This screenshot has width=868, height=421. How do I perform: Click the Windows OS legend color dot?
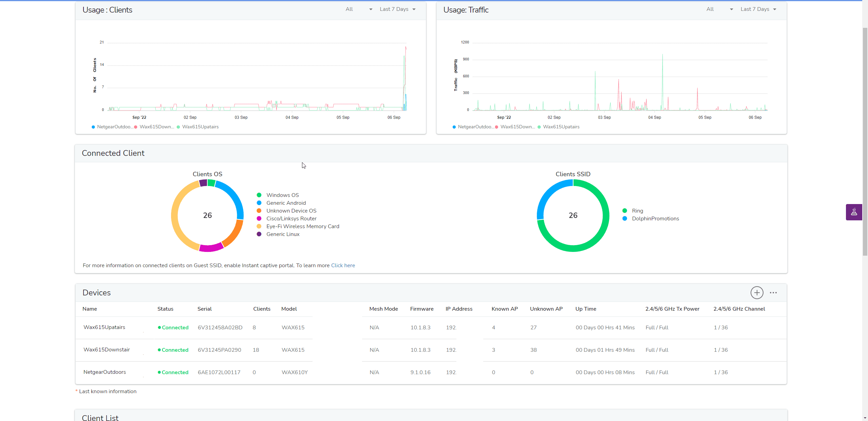(259, 195)
